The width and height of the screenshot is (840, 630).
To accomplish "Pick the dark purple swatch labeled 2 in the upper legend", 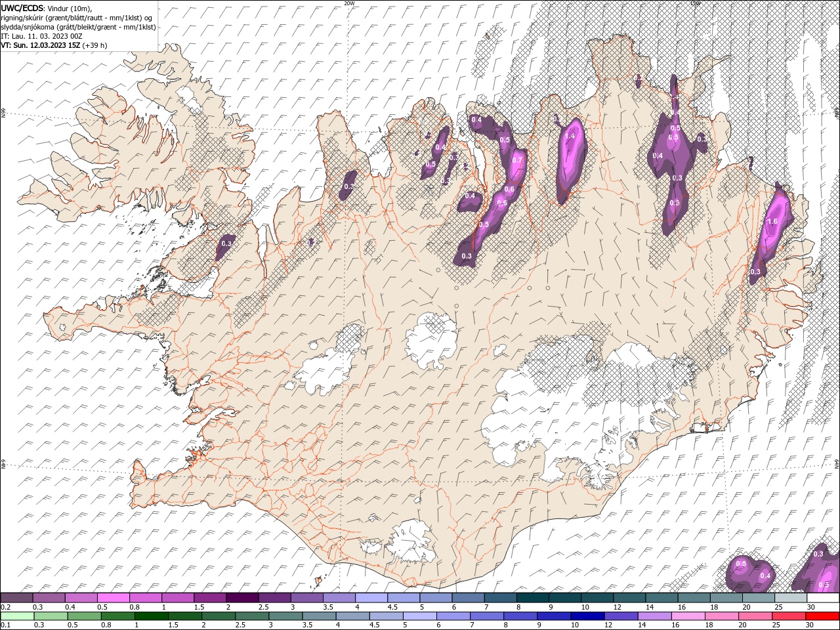I will coord(241,598).
